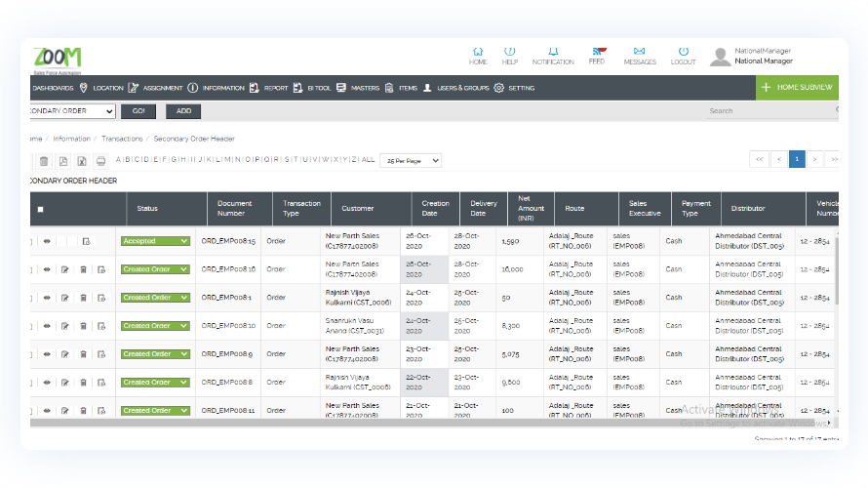Screen dimensions: 868x488
Task: Export list using the PDF icon
Action: (x=62, y=161)
